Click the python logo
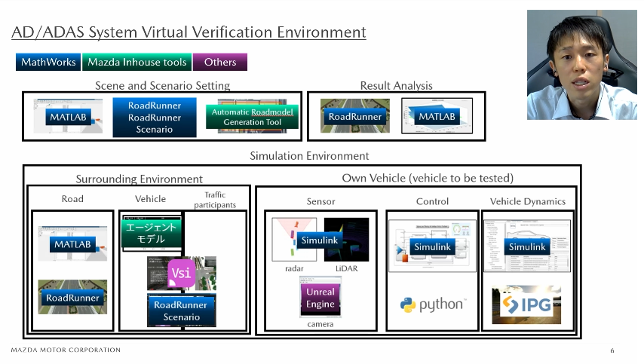Viewport: 644px width, 364px height. (x=434, y=304)
